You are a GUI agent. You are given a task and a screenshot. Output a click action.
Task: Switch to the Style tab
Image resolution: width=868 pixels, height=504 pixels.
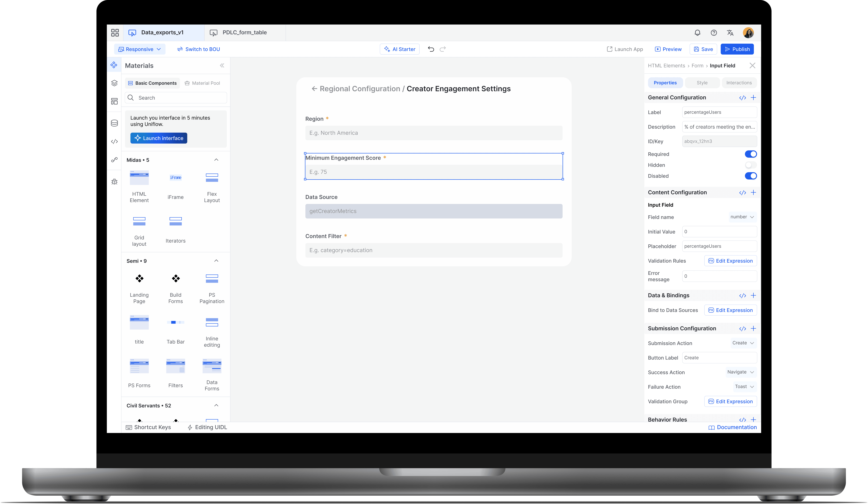[x=702, y=83]
